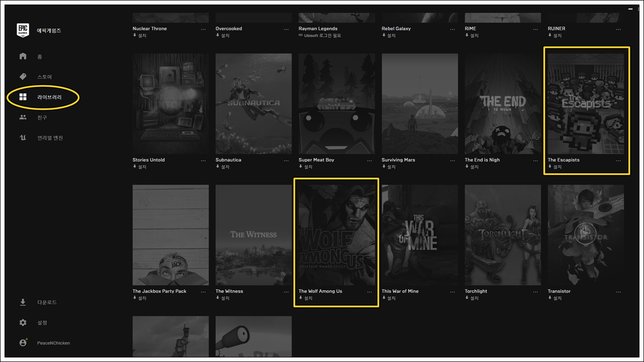Open options menu for RiME
The width and height of the screenshot is (644, 362).
536,29
